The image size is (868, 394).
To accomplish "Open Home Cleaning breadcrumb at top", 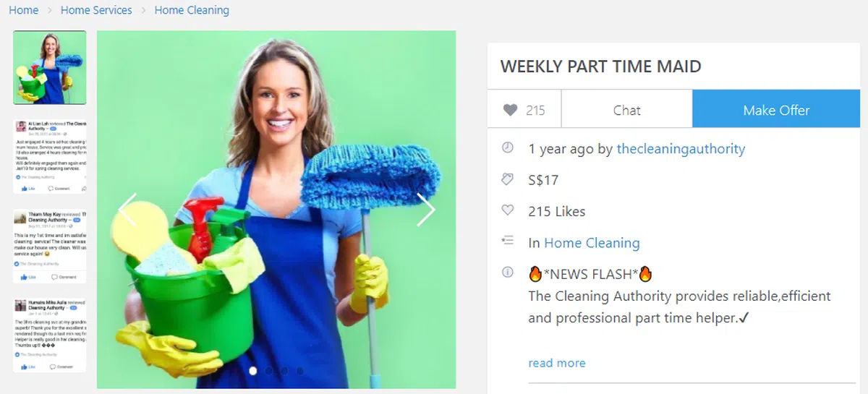I will 192,10.
